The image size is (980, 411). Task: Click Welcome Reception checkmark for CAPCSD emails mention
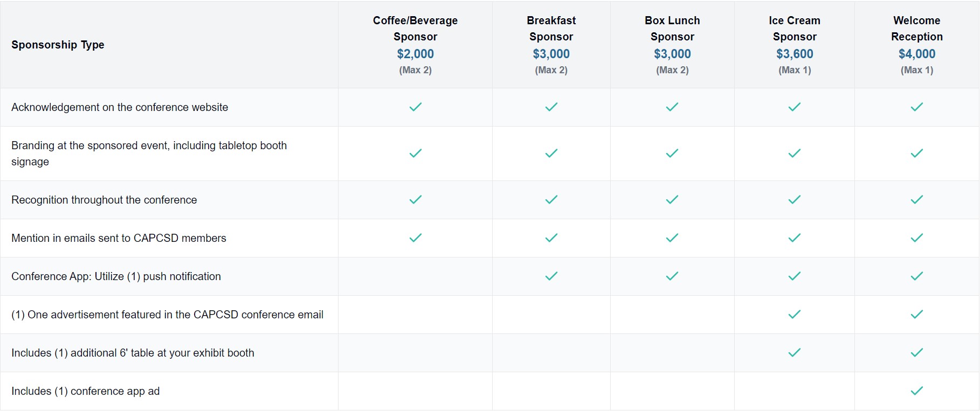point(917,238)
